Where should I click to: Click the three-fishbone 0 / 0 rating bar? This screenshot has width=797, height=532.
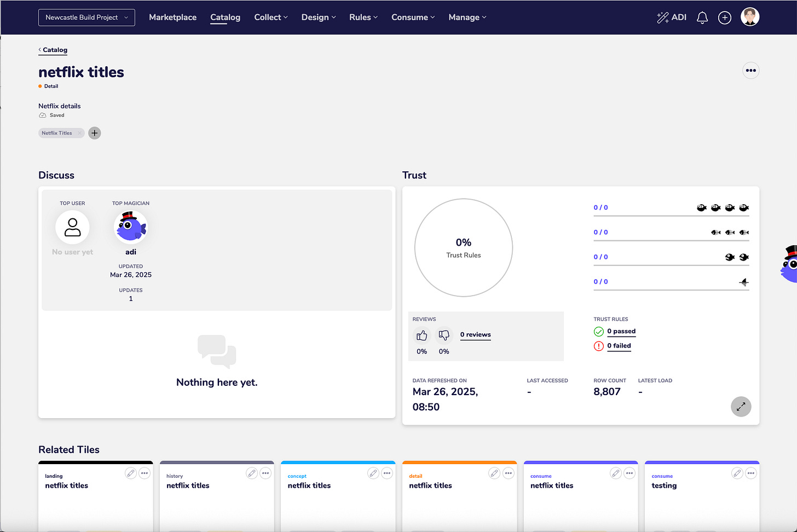[671, 234]
